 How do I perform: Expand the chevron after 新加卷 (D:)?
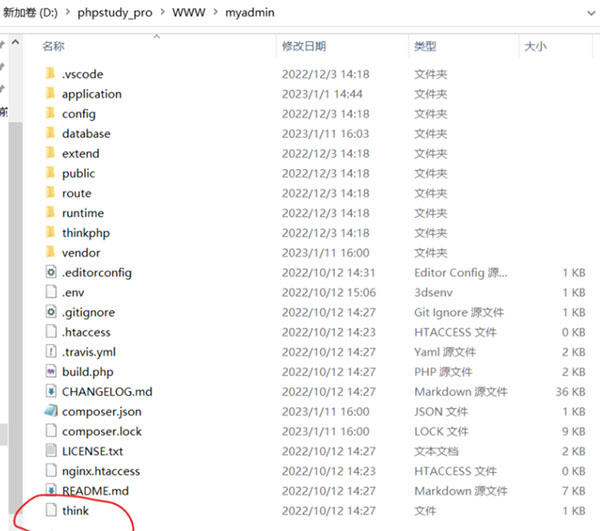[x=68, y=12]
